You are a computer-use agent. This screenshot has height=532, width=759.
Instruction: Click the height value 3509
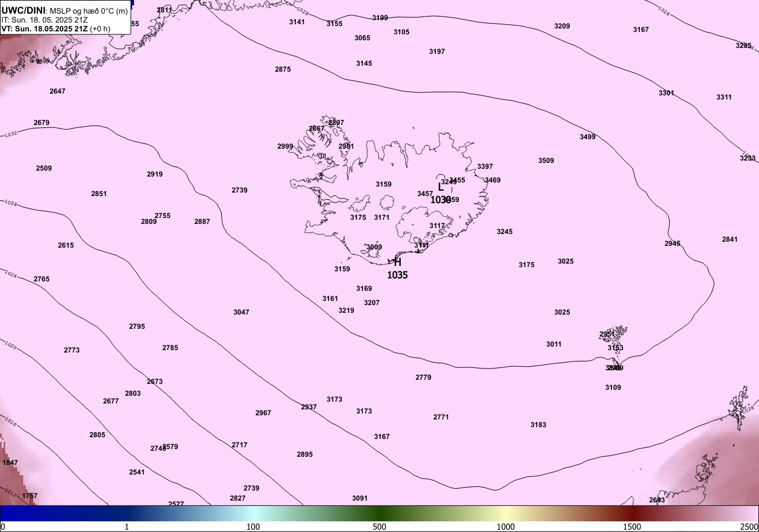(x=546, y=161)
